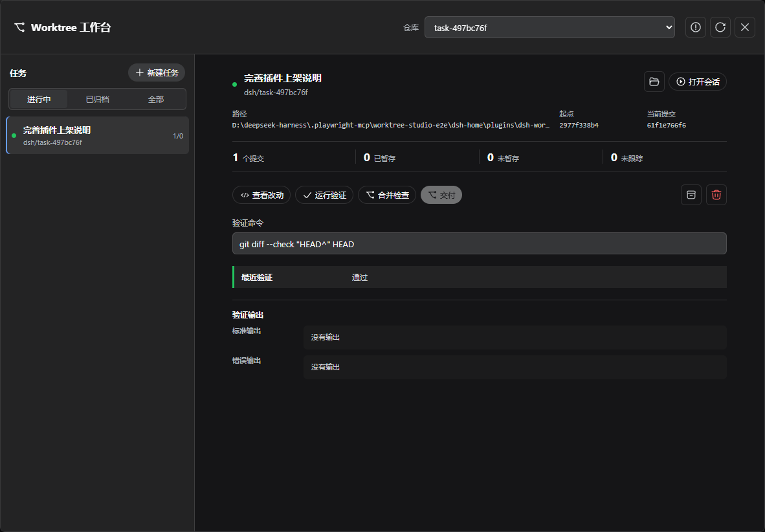765x532 pixels.
Task: Click 查看改动 to view changes
Action: click(261, 195)
